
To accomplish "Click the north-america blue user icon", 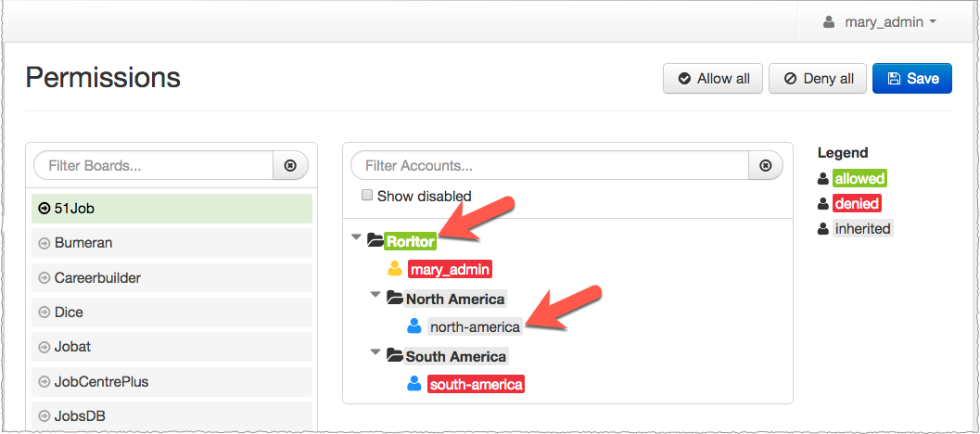I will coord(414,326).
